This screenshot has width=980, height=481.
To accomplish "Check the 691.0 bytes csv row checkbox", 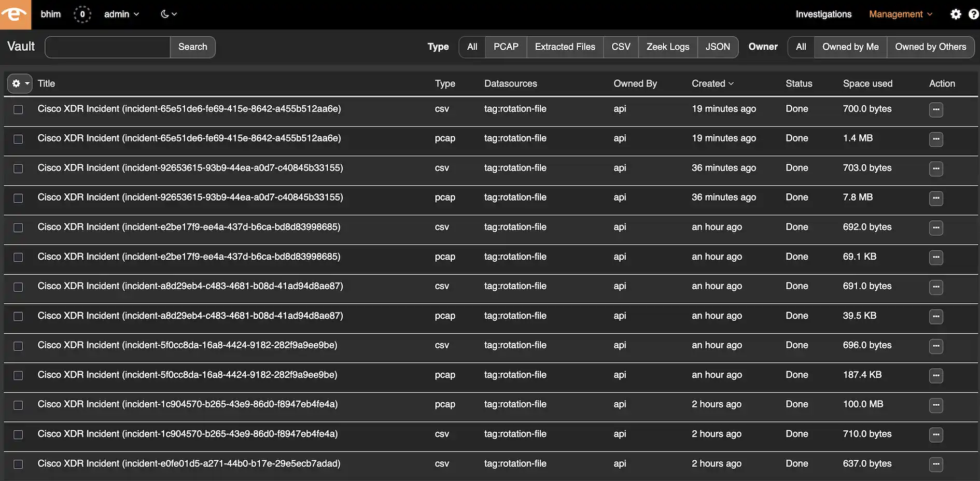I will coord(18,287).
